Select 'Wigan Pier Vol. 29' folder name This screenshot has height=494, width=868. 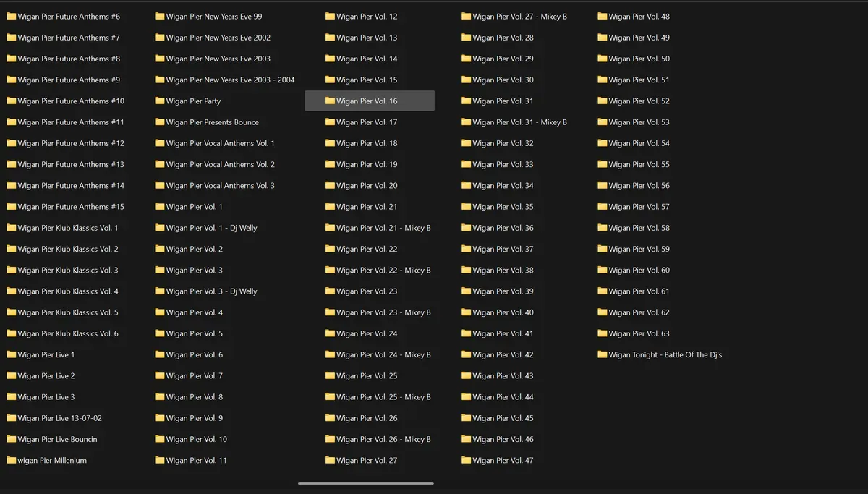tap(503, 59)
